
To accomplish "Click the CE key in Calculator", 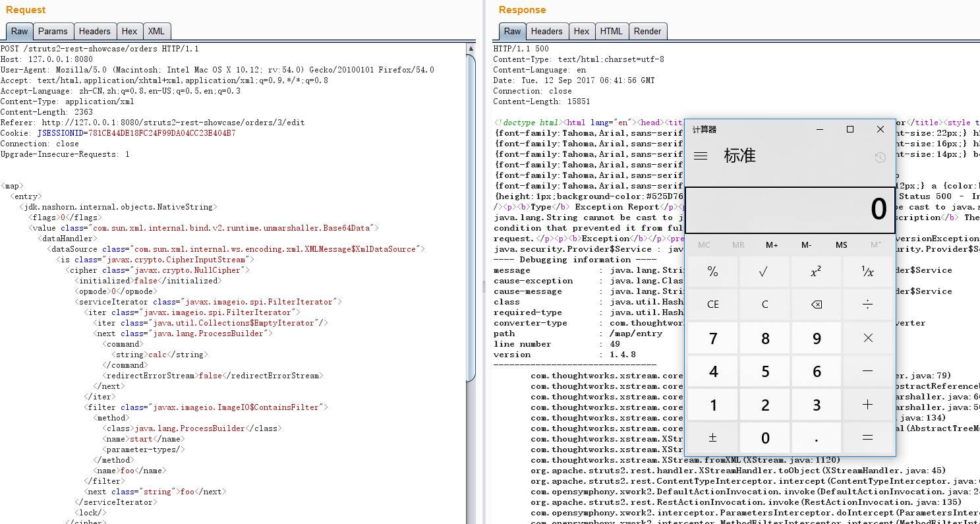I will (x=712, y=305).
